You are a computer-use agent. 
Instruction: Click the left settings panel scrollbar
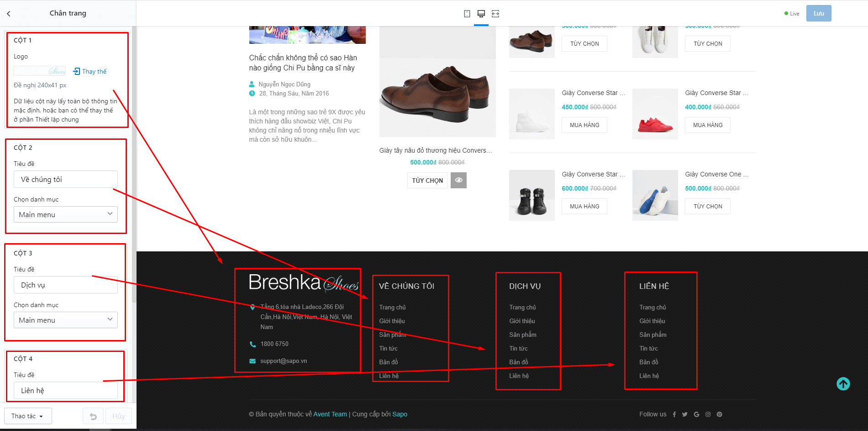(134, 165)
